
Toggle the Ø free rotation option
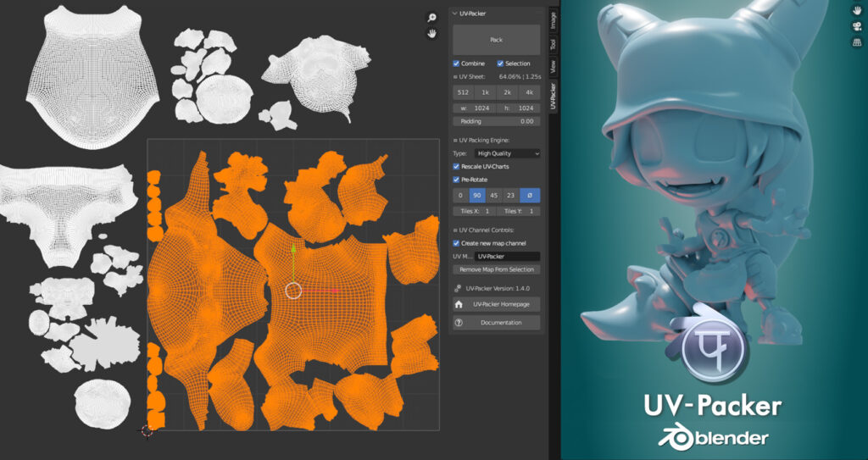pos(530,196)
